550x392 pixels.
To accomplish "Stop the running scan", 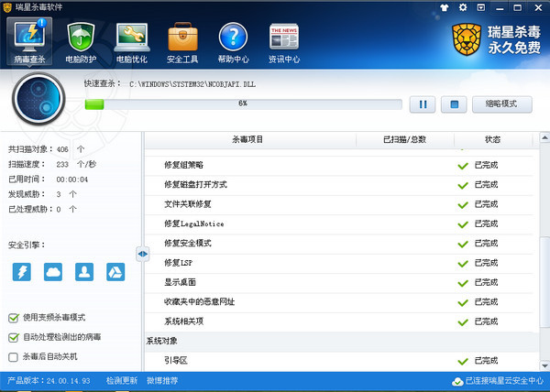I will pos(454,104).
